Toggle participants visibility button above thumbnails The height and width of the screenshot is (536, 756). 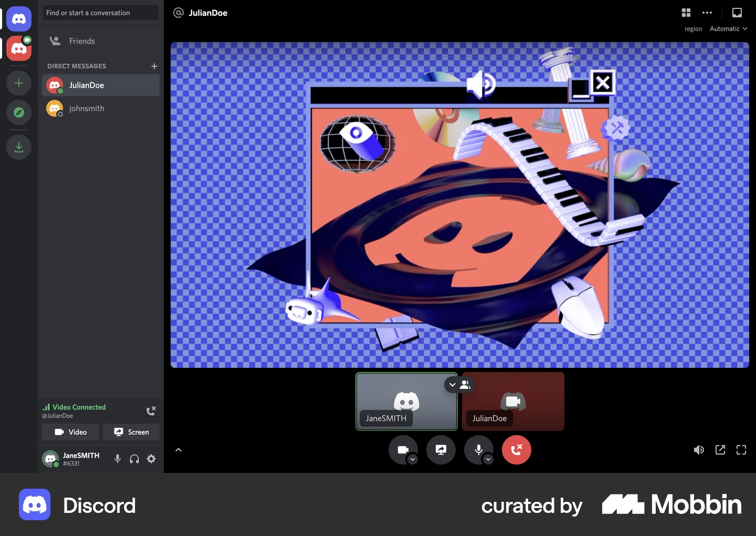coord(459,385)
